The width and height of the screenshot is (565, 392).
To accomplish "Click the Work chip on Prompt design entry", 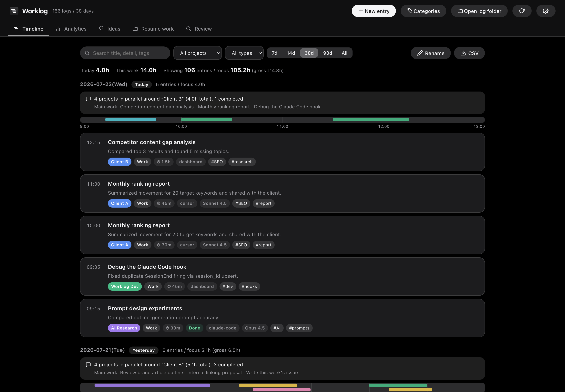I will [x=151, y=328].
